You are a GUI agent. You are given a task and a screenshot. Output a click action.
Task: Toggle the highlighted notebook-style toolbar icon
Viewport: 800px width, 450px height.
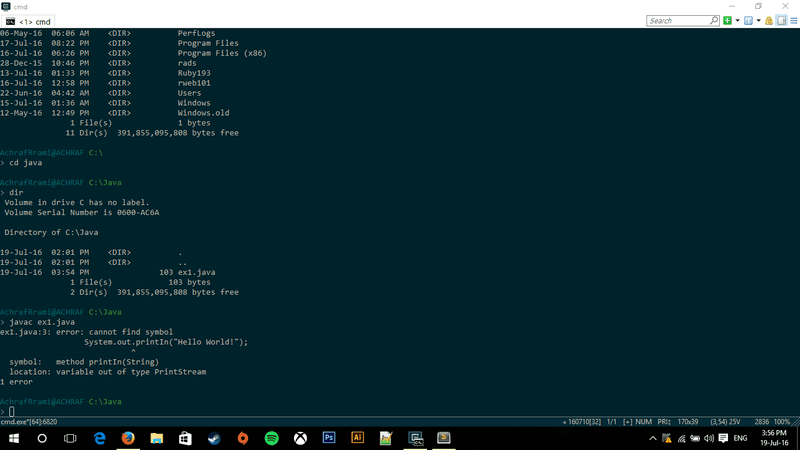coord(782,20)
